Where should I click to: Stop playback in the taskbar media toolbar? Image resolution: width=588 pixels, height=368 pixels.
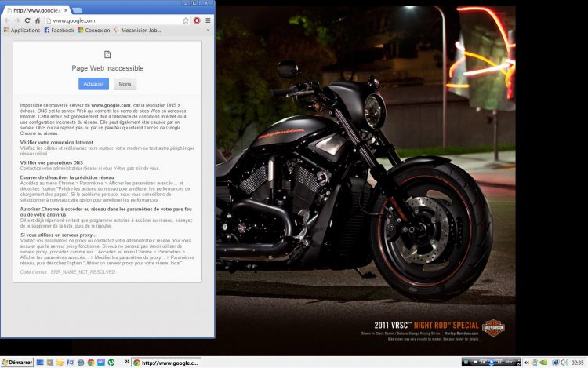click(x=475, y=362)
